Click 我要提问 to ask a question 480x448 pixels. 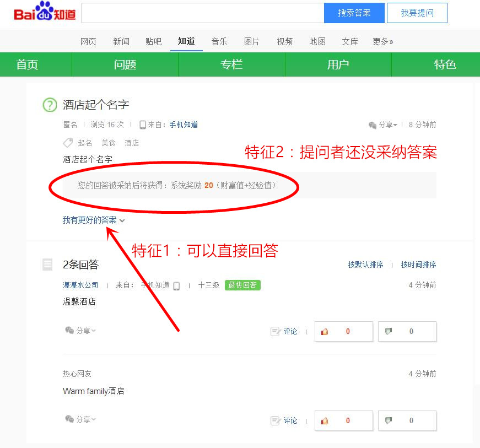[x=417, y=13]
